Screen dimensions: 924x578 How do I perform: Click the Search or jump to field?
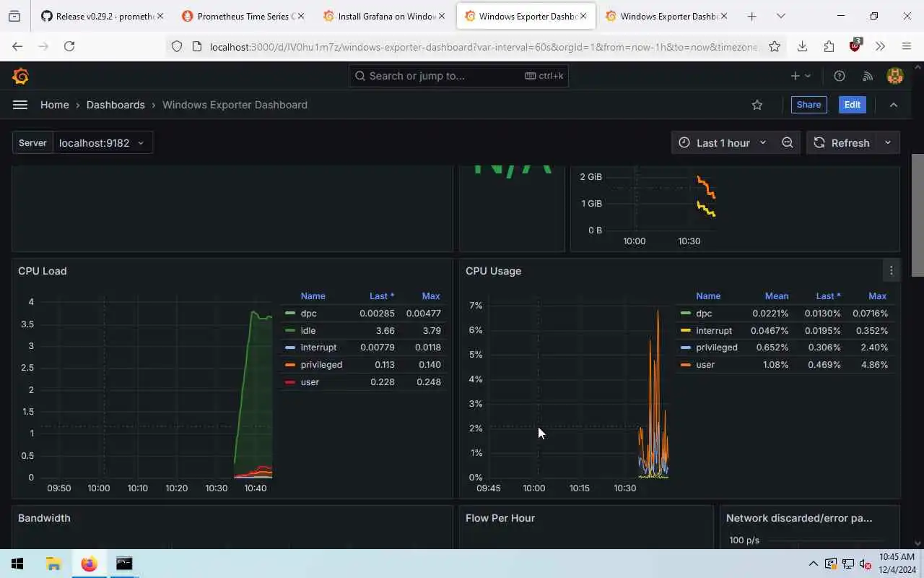tap(458, 76)
